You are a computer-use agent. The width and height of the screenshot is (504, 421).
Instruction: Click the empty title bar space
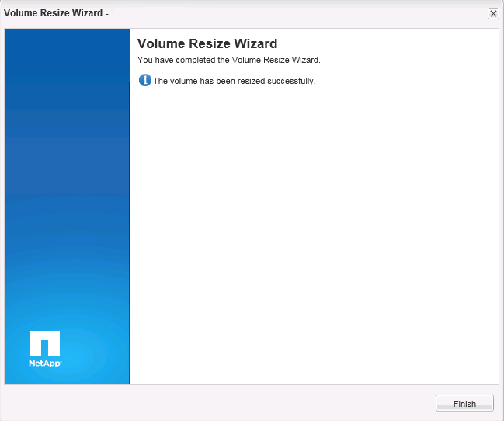point(295,13)
